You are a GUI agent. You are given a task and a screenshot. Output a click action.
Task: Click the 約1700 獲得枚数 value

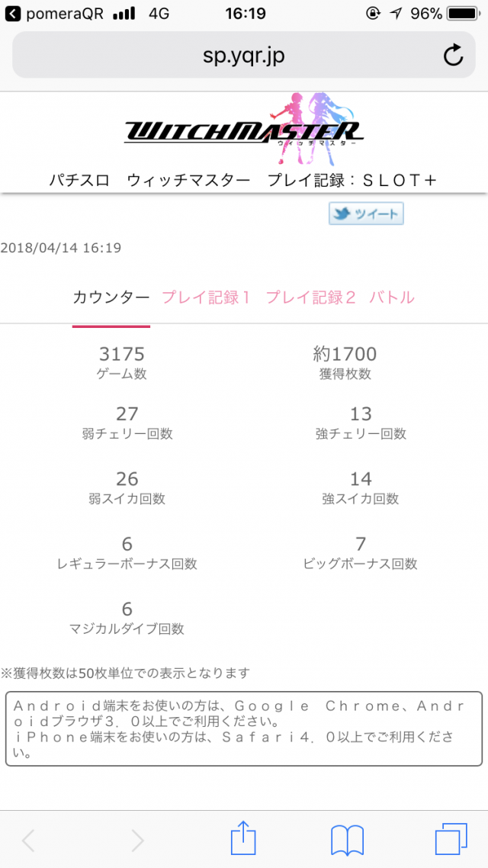pos(345,362)
